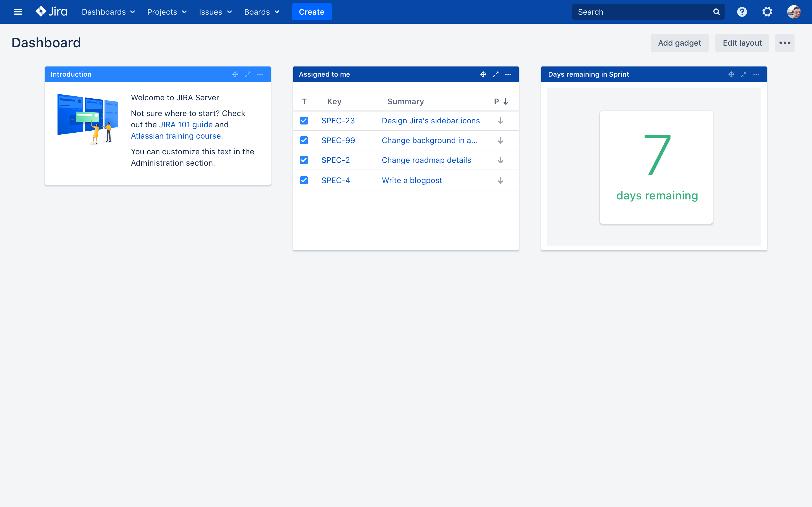This screenshot has width=812, height=507.
Task: Toggle the checkbox for SPEC-4 task
Action: point(304,181)
